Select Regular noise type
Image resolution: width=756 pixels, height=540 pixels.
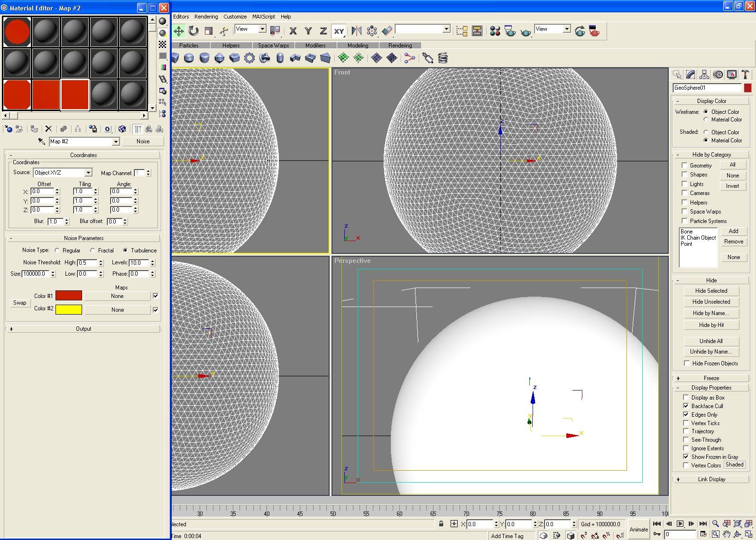[57, 251]
